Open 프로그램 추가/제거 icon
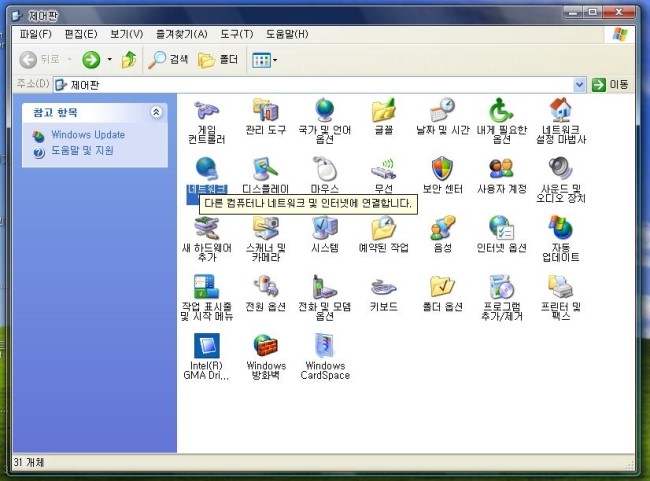This screenshot has height=481, width=650. click(x=501, y=288)
